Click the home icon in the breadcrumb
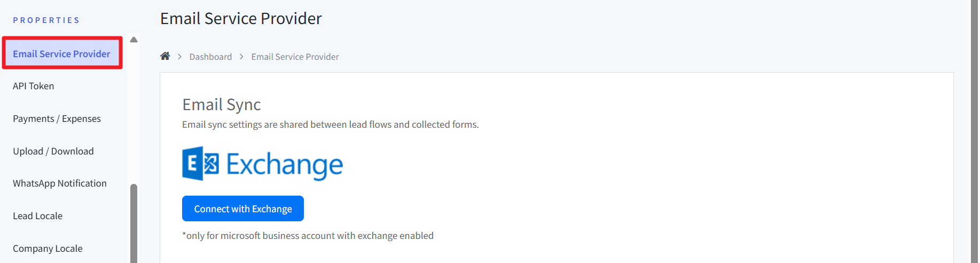 pos(165,56)
